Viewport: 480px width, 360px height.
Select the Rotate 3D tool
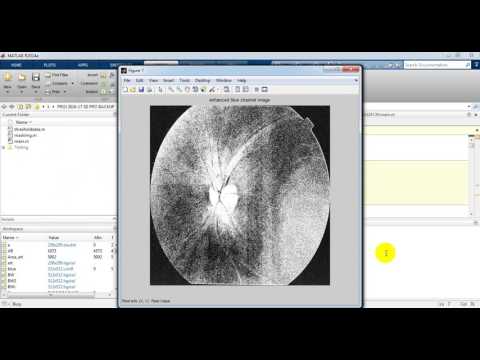pos(195,89)
